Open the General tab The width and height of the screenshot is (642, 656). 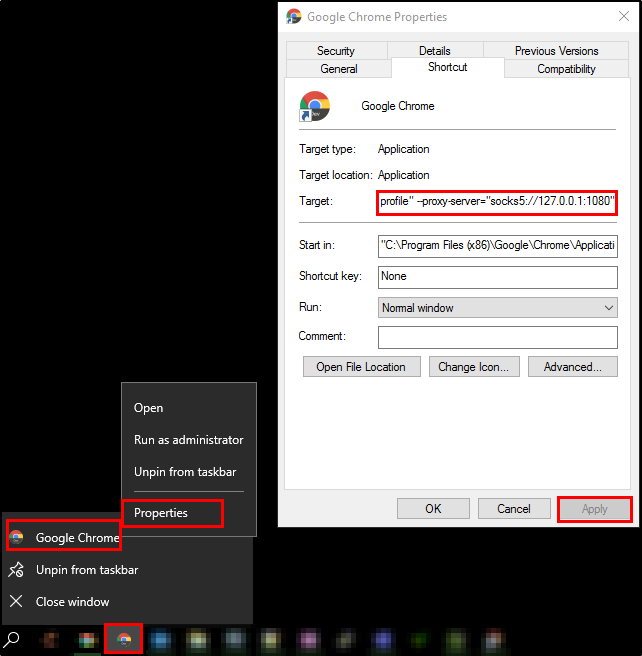click(x=339, y=69)
